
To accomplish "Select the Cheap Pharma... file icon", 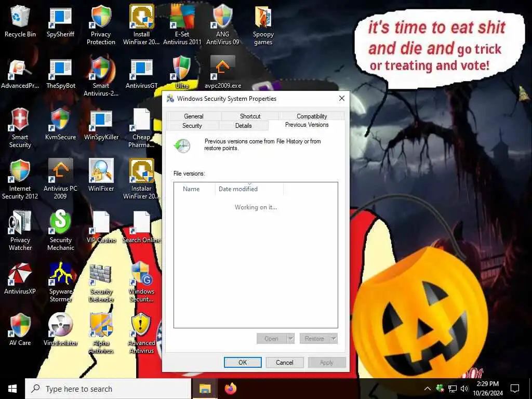I will [141, 129].
